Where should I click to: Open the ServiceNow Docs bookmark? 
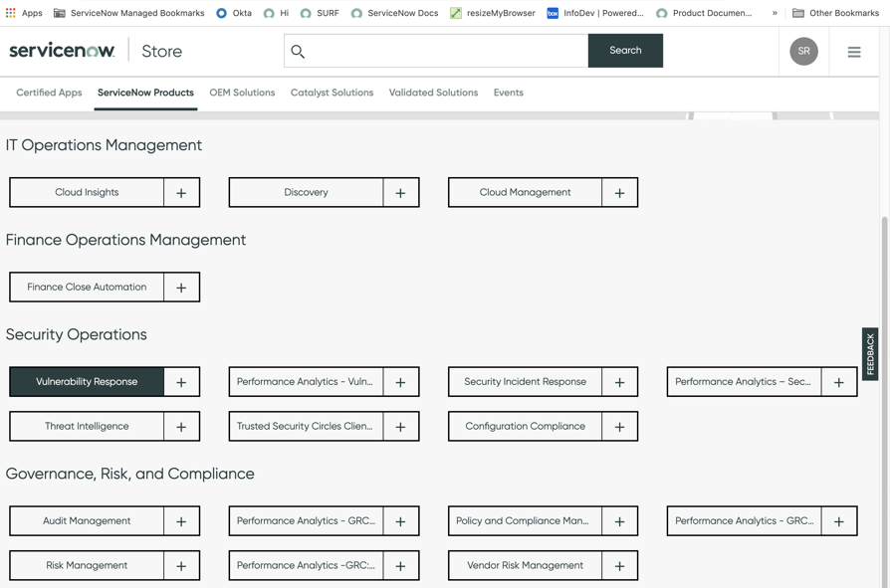pos(394,13)
